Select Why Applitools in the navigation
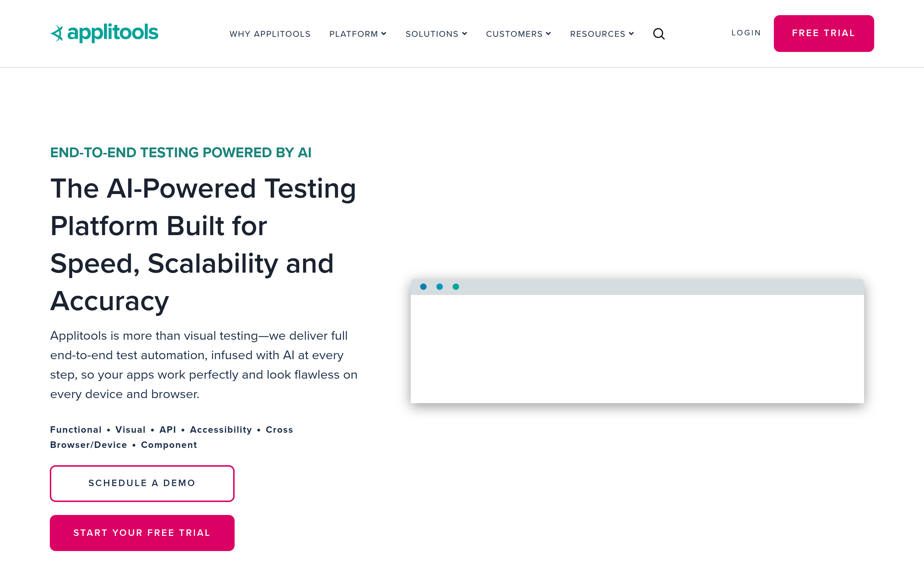 [270, 34]
